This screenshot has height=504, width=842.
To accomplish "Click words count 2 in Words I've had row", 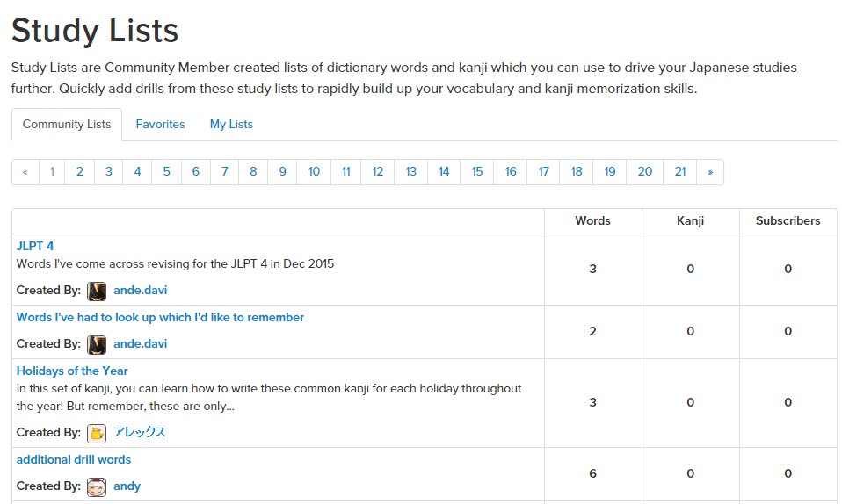I will [x=593, y=332].
